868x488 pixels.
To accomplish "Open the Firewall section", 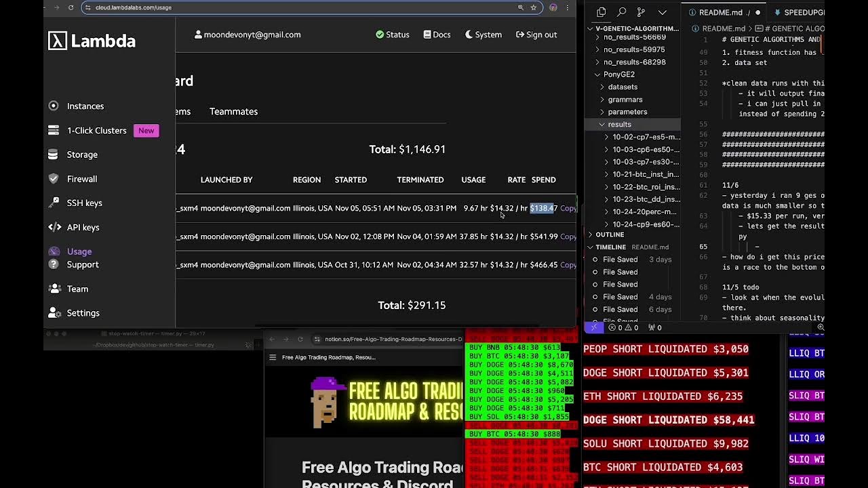I will click(82, 179).
